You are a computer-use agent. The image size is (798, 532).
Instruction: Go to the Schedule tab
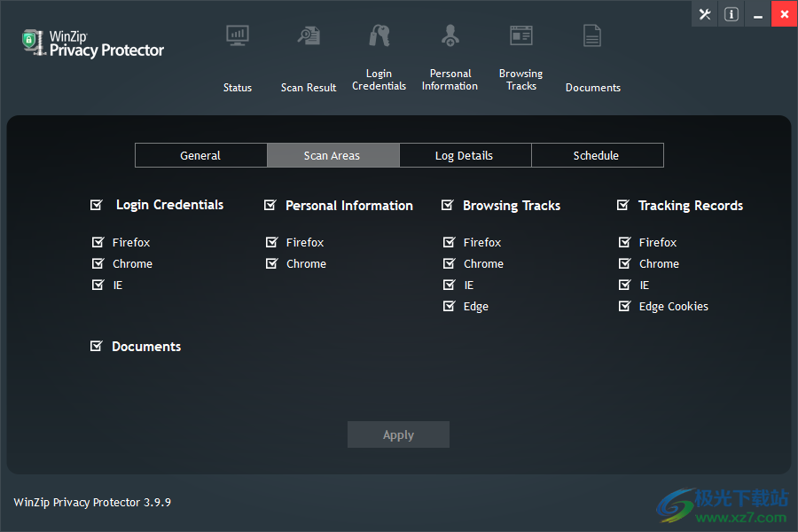point(598,155)
